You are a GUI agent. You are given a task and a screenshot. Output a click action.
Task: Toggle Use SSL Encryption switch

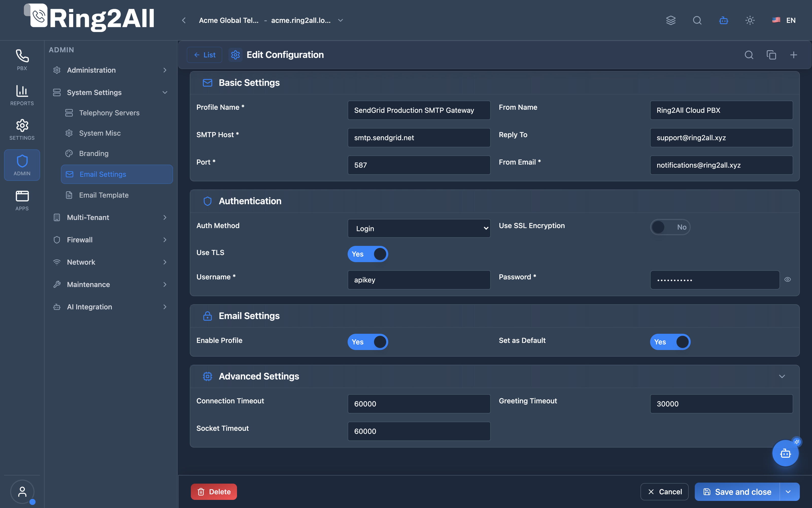pyautogui.click(x=670, y=227)
